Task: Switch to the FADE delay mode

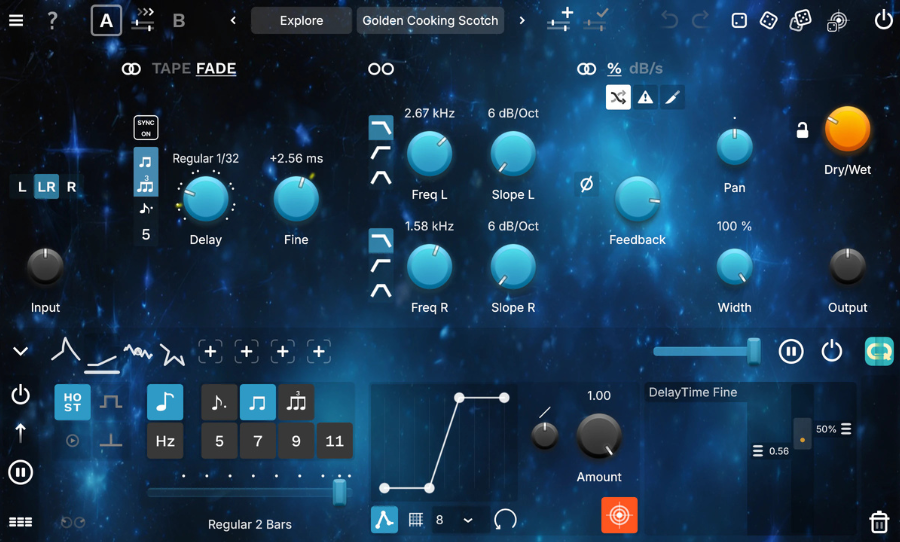Action: click(x=216, y=69)
